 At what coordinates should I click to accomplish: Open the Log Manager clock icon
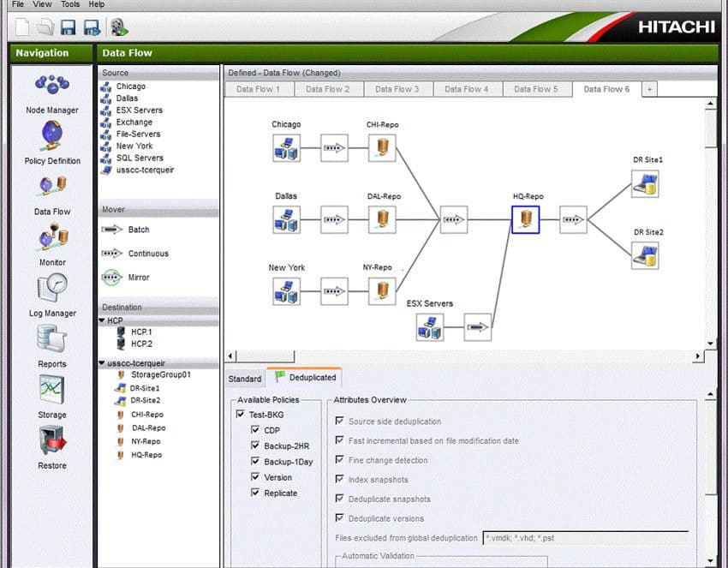(x=52, y=288)
